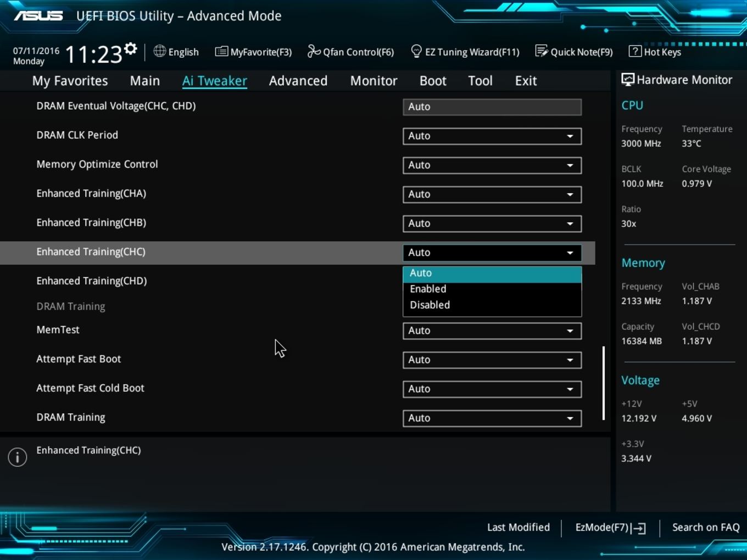Click the MemTest setting label
This screenshot has height=560, width=747.
[x=58, y=329]
